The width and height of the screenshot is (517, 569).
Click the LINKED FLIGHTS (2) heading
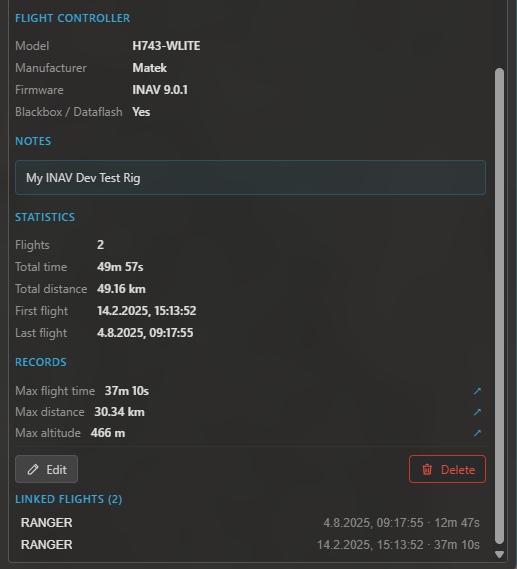(69, 499)
